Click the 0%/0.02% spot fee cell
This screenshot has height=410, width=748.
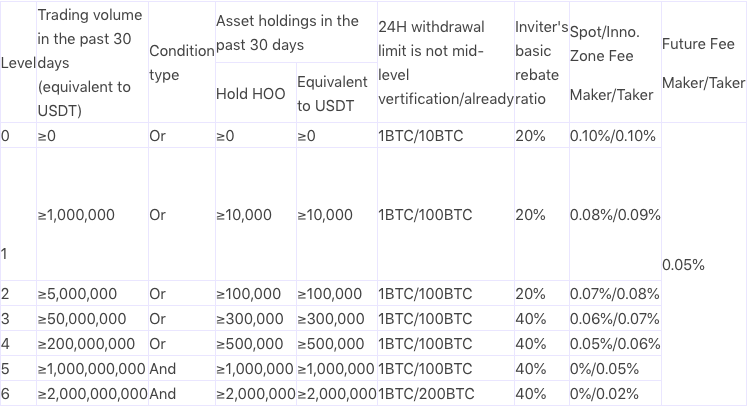[x=615, y=393]
